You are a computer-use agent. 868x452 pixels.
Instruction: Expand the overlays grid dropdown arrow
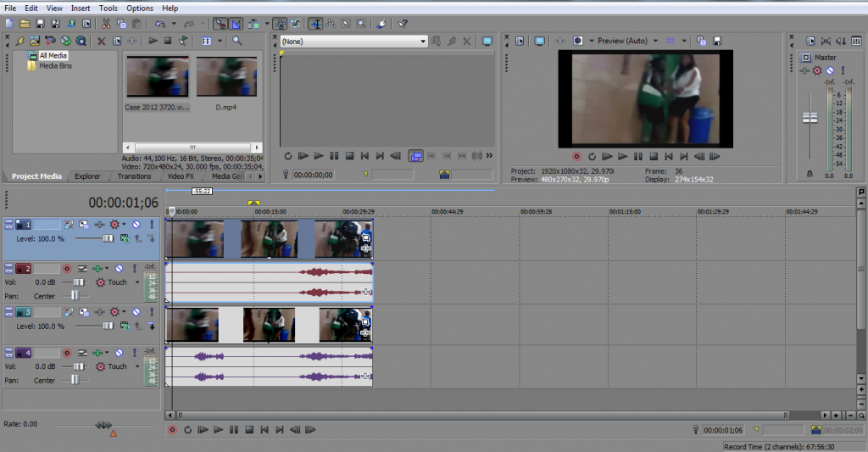pyautogui.click(x=684, y=41)
